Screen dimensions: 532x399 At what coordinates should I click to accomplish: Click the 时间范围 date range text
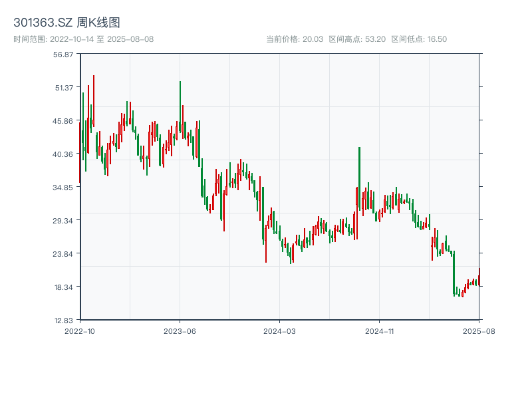(x=83, y=39)
